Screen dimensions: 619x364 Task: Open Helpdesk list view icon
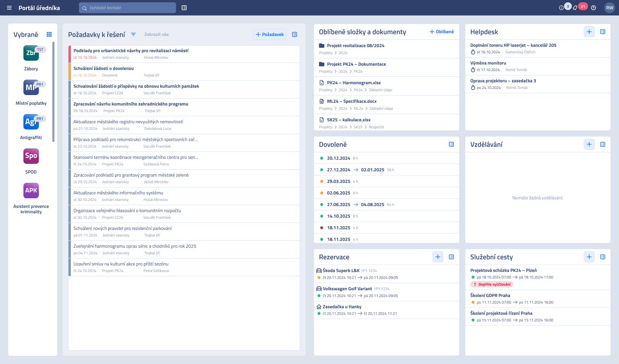[603, 32]
